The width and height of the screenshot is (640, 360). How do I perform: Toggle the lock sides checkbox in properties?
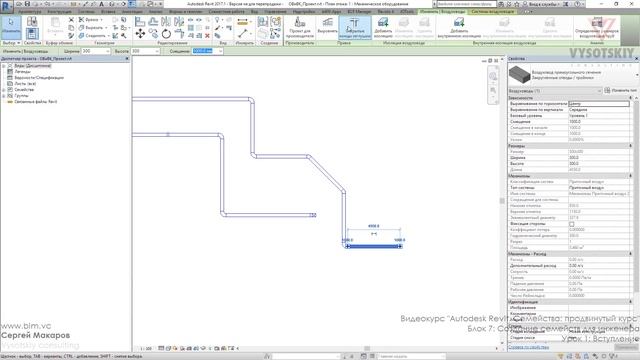pyautogui.click(x=571, y=224)
